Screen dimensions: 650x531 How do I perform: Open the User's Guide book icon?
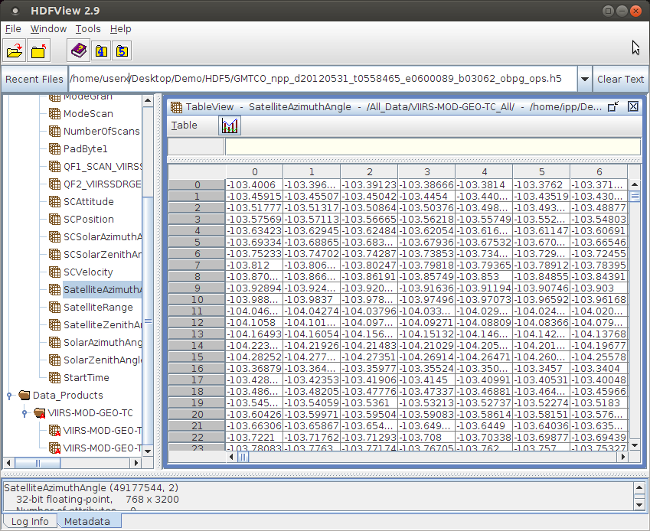point(78,50)
